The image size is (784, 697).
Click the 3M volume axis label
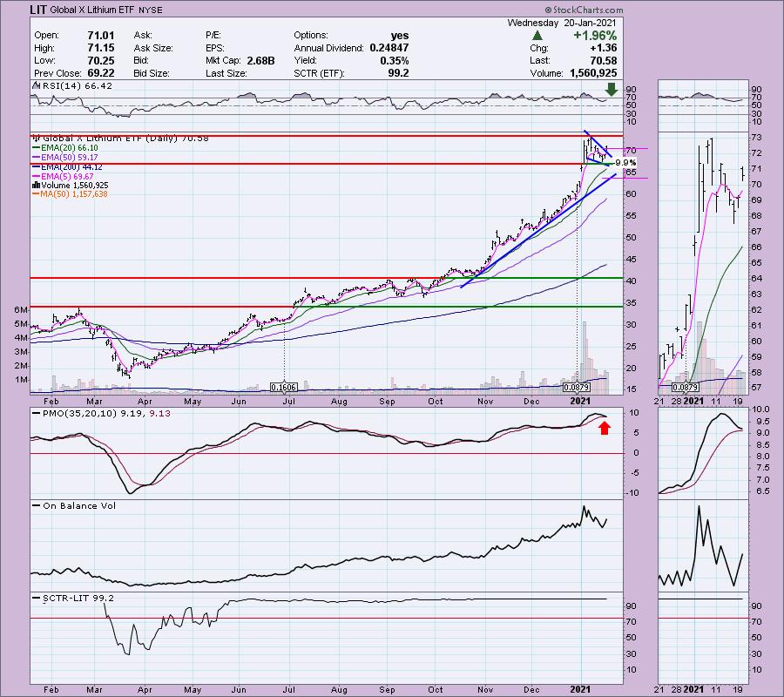click(x=22, y=352)
